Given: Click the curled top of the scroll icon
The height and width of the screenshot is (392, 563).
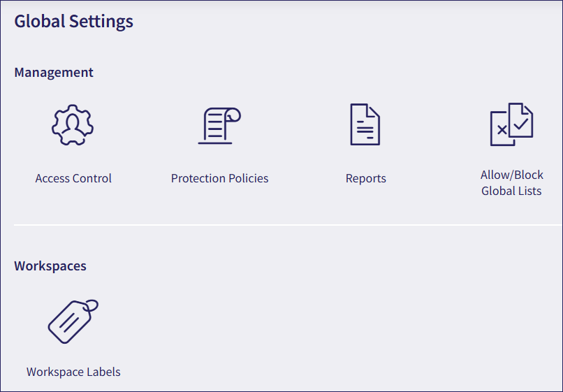Looking at the screenshot, I should [x=233, y=114].
